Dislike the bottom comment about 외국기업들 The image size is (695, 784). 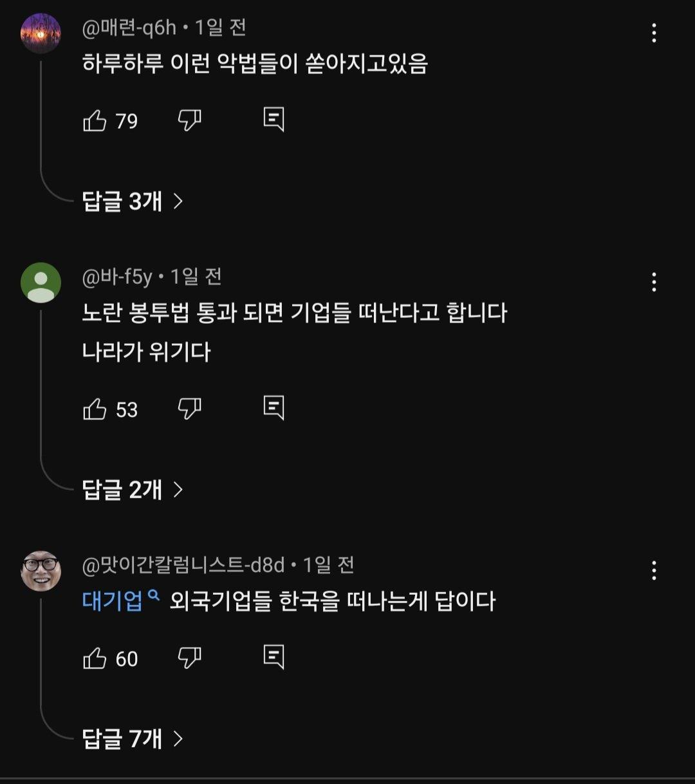(x=190, y=658)
